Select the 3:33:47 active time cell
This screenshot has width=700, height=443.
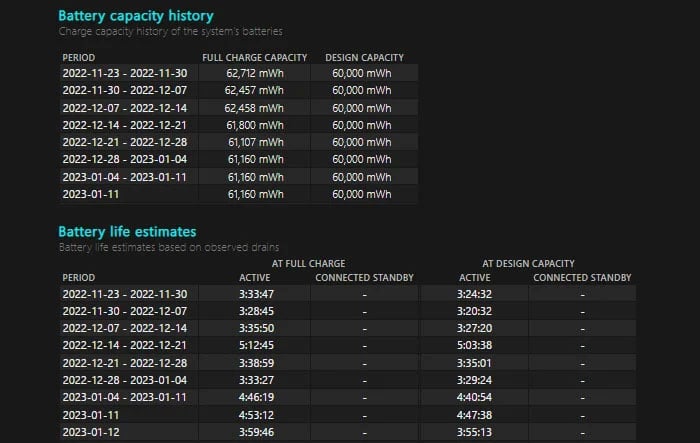point(258,294)
